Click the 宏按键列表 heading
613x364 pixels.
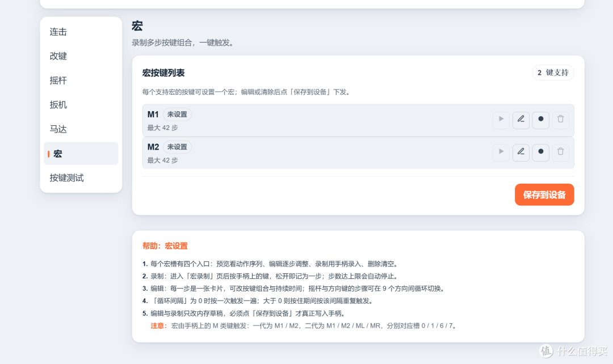[x=163, y=73]
